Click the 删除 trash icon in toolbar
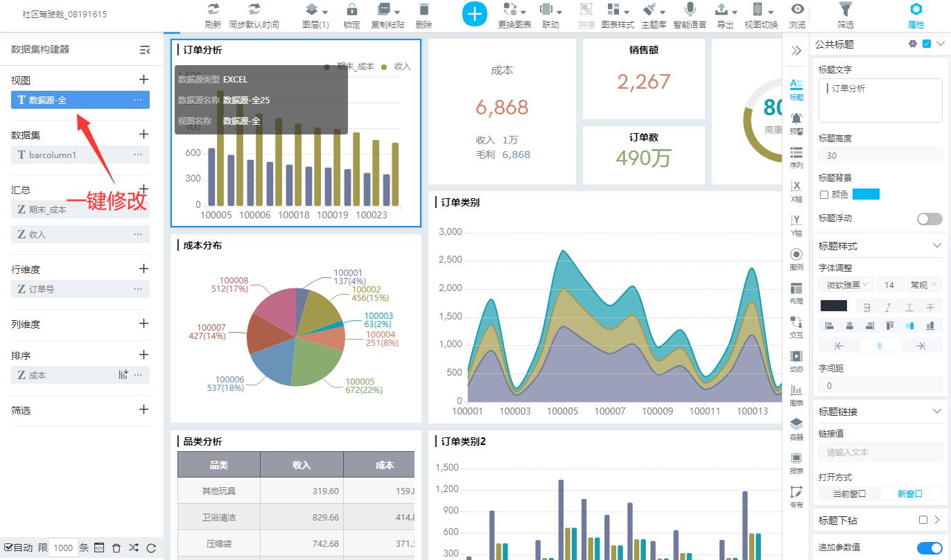Screen dimensions: 951x560 coord(424,10)
